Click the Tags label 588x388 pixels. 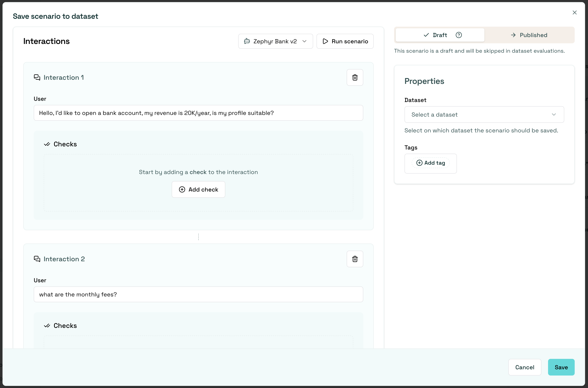tap(411, 148)
